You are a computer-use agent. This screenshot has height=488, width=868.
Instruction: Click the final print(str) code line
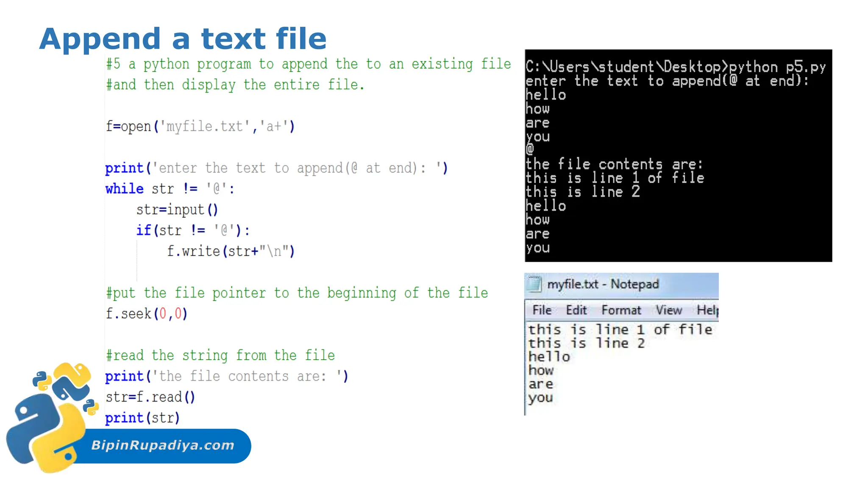(143, 418)
